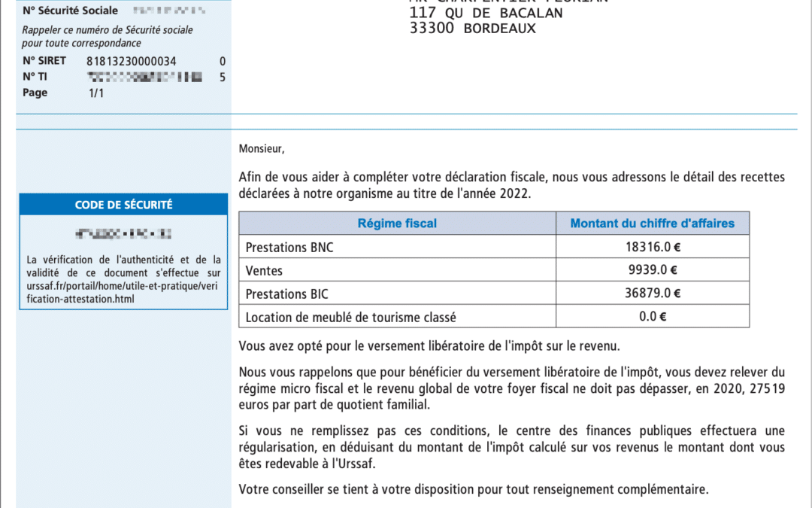Click the 117 QU DE BACALAN address line
Screen dimensions: 812x508
click(x=486, y=13)
